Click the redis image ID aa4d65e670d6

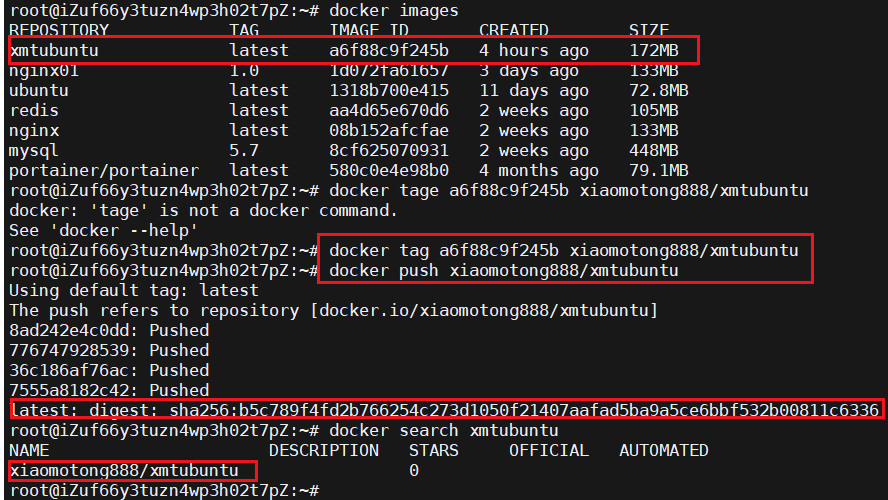point(388,110)
